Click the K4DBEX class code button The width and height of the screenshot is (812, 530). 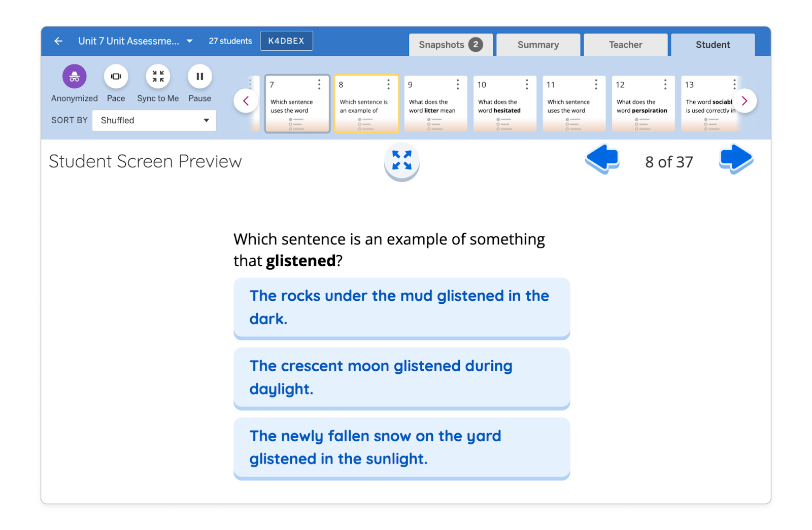[286, 41]
